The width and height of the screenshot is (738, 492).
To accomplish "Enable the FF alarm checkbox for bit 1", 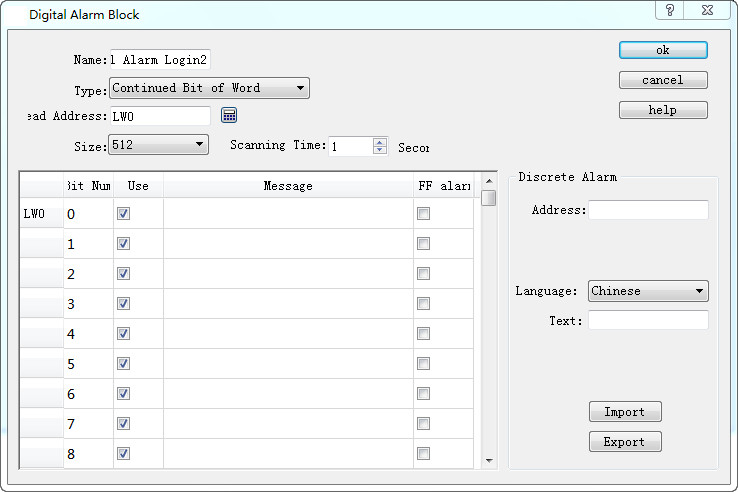I will 423,244.
